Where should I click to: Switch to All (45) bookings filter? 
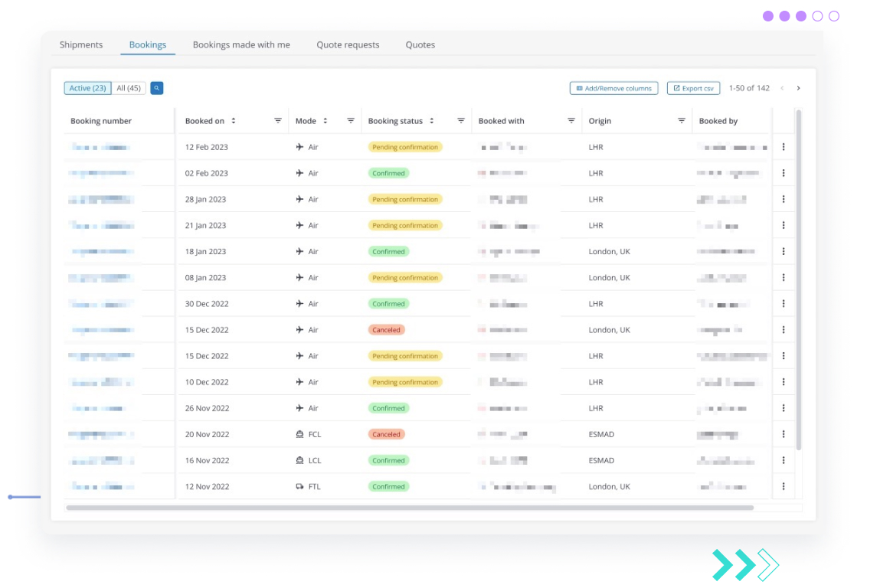[x=129, y=88]
